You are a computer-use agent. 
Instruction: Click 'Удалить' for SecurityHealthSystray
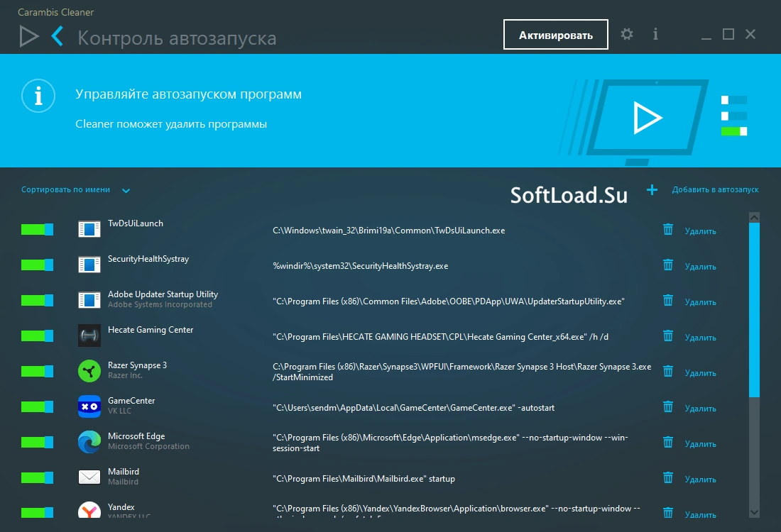click(x=700, y=266)
